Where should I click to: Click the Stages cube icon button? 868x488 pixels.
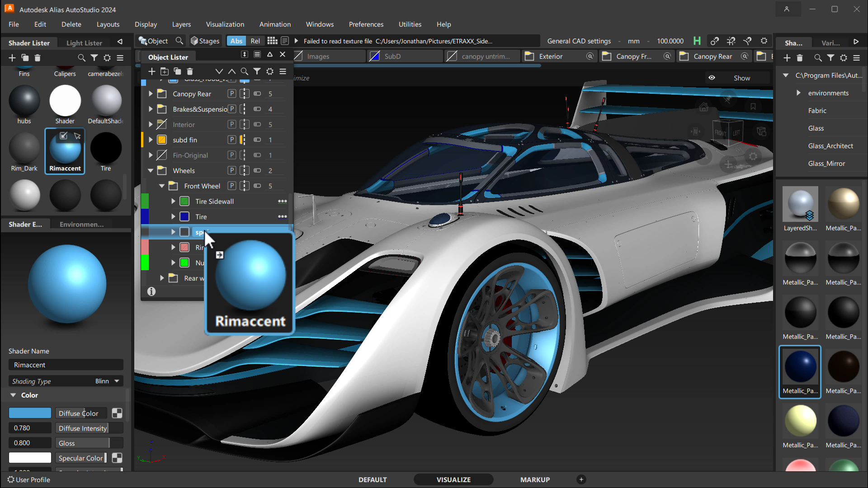[x=194, y=41]
